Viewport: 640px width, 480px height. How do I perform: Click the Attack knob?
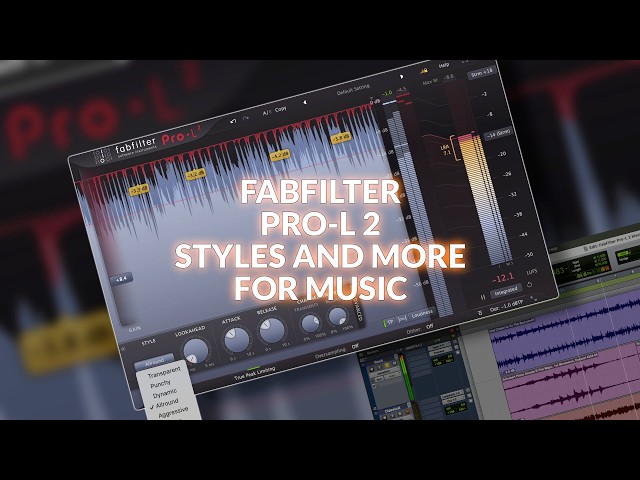click(236, 340)
